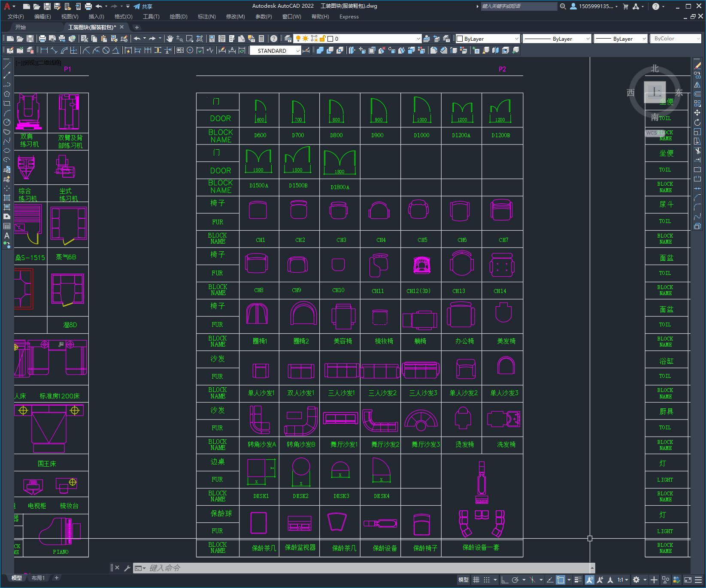This screenshot has height=588, width=706.
Task: Click the keyword search box in title bar
Action: [x=519, y=6]
